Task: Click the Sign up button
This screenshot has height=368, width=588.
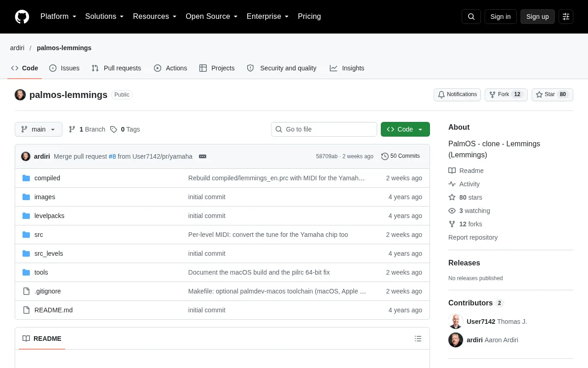Action: click(x=537, y=17)
